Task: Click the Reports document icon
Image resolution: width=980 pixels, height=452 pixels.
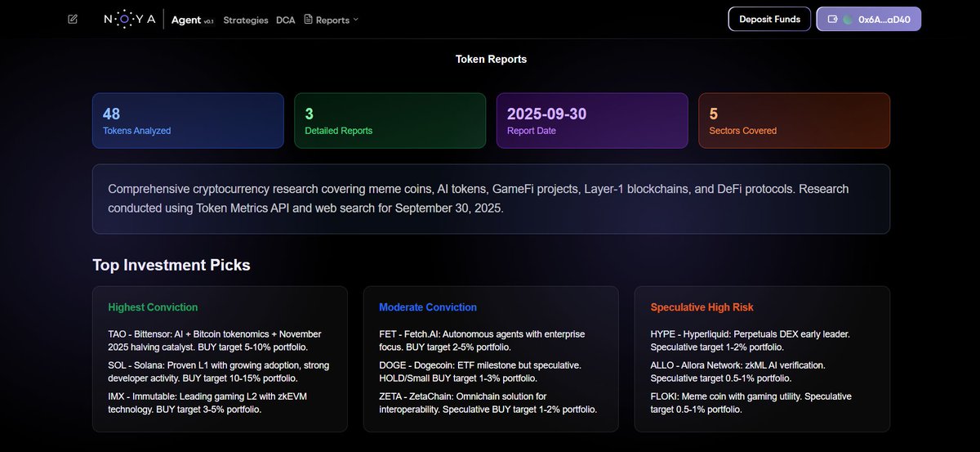Action: (x=308, y=20)
